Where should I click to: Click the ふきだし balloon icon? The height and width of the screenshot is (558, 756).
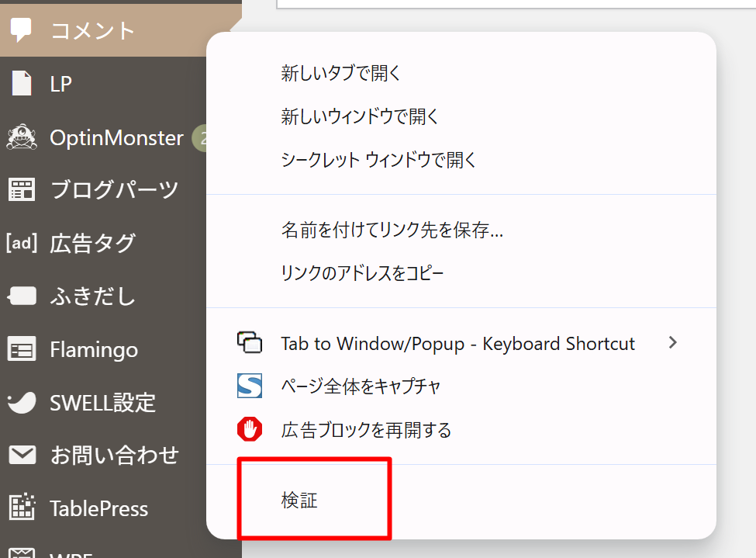pyautogui.click(x=22, y=296)
